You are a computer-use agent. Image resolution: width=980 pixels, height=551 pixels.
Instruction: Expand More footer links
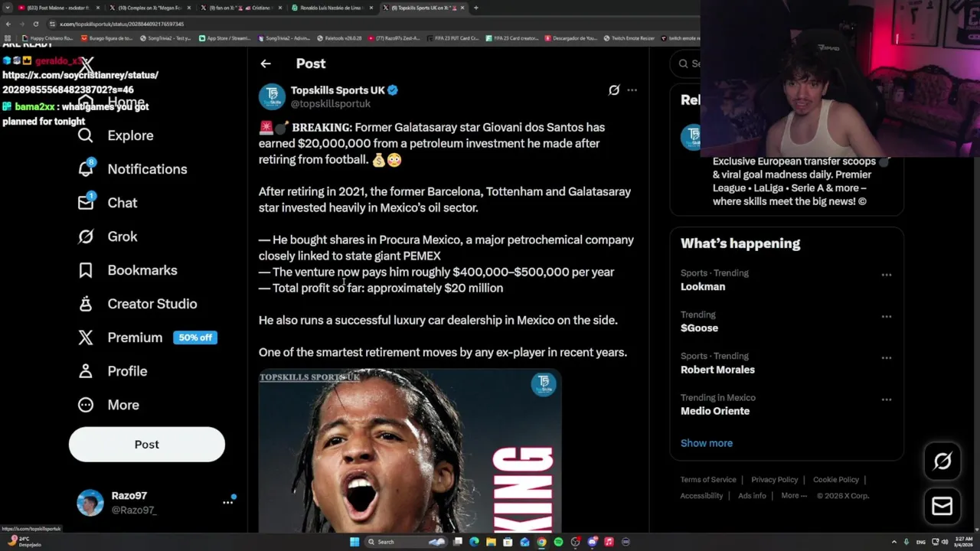pos(794,496)
